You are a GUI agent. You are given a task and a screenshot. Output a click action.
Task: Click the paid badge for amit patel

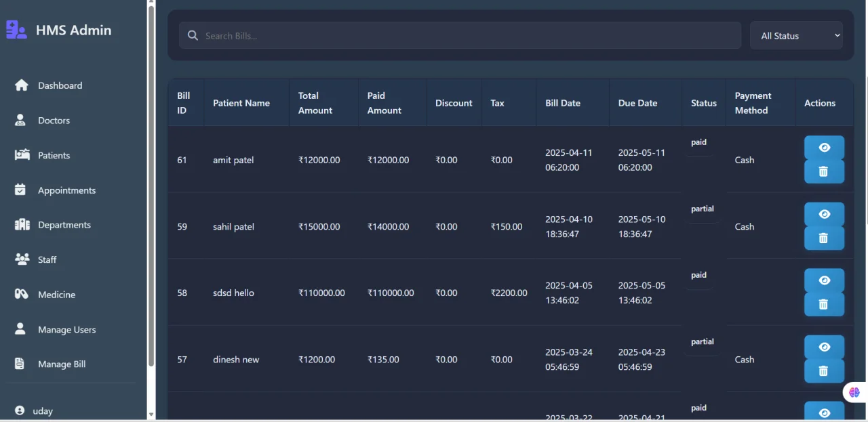click(699, 143)
